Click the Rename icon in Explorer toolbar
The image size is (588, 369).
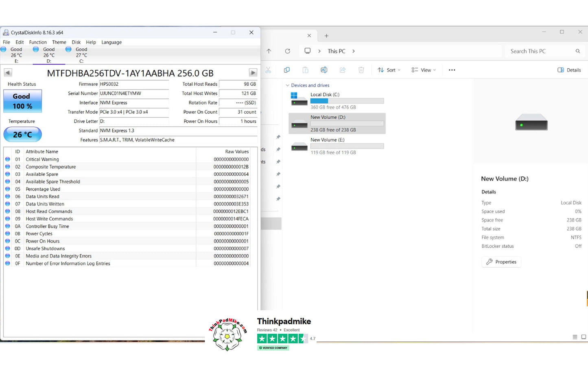tap(324, 70)
